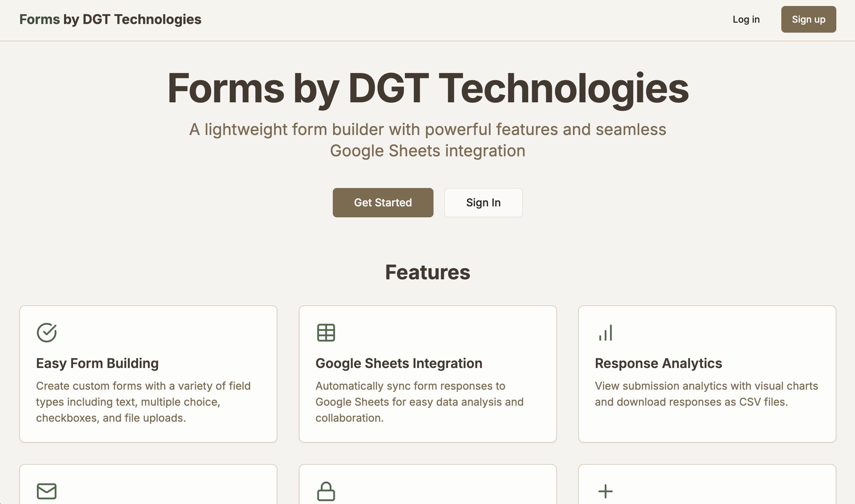Open the Log in link
This screenshot has height=504, width=855.
(x=746, y=19)
